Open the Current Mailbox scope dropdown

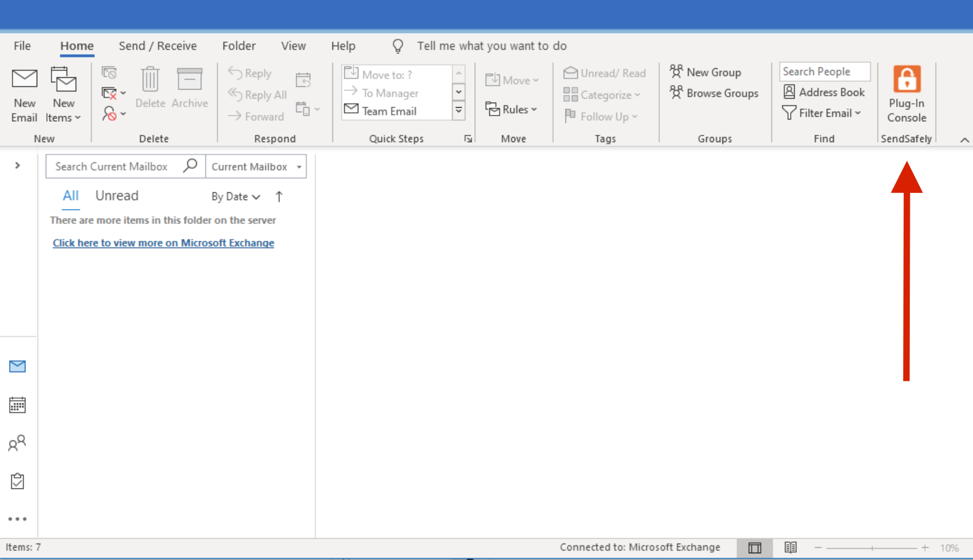(x=256, y=166)
